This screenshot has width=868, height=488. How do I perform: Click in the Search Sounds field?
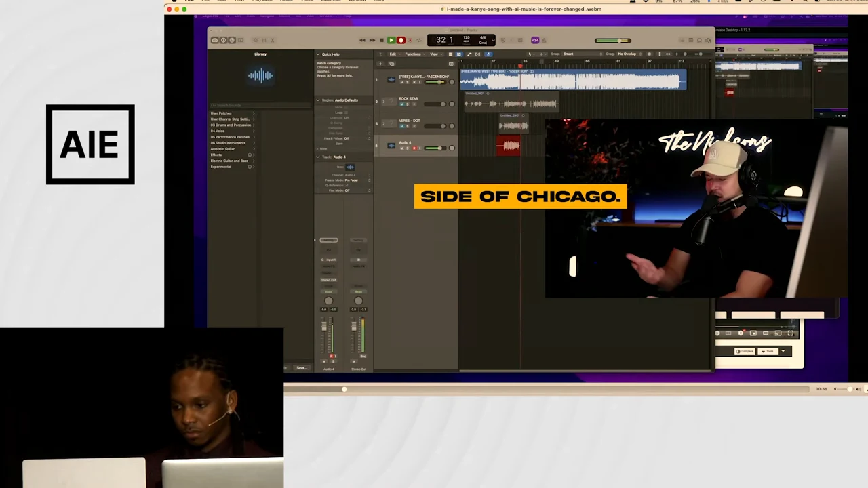pyautogui.click(x=260, y=105)
